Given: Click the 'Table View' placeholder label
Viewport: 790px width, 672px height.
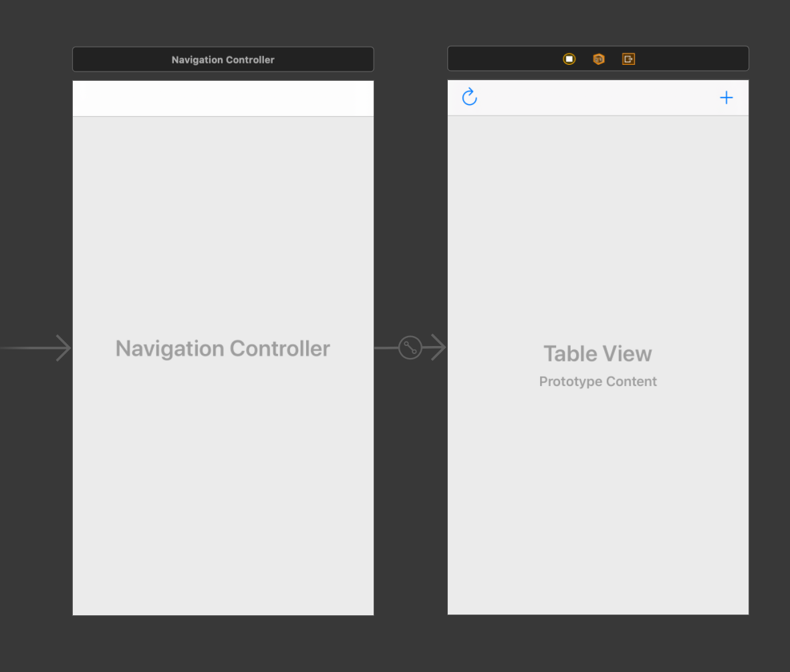Looking at the screenshot, I should 598,353.
